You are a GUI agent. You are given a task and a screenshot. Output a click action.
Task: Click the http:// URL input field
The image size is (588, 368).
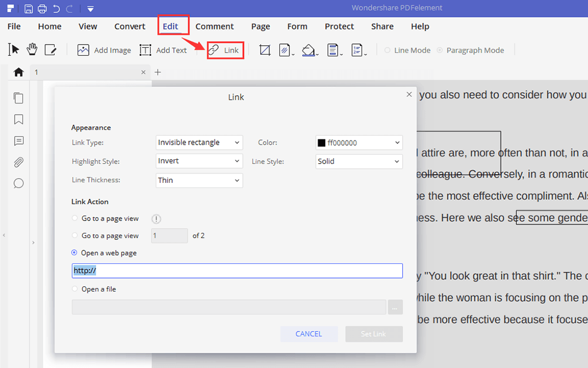click(x=237, y=270)
